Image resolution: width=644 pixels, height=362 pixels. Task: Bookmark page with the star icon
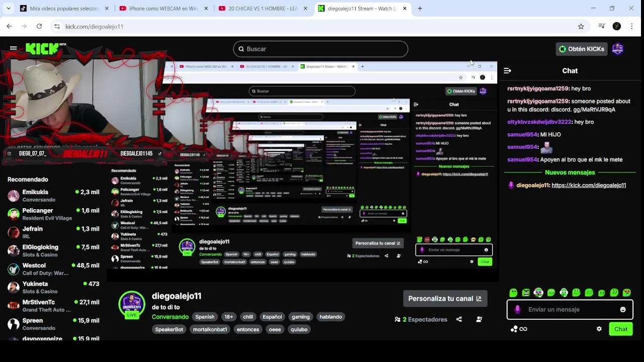[581, 26]
